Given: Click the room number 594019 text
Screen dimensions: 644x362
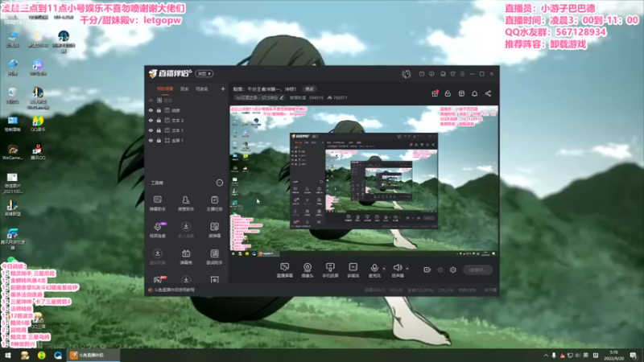Looking at the screenshot, I should pos(316,97).
